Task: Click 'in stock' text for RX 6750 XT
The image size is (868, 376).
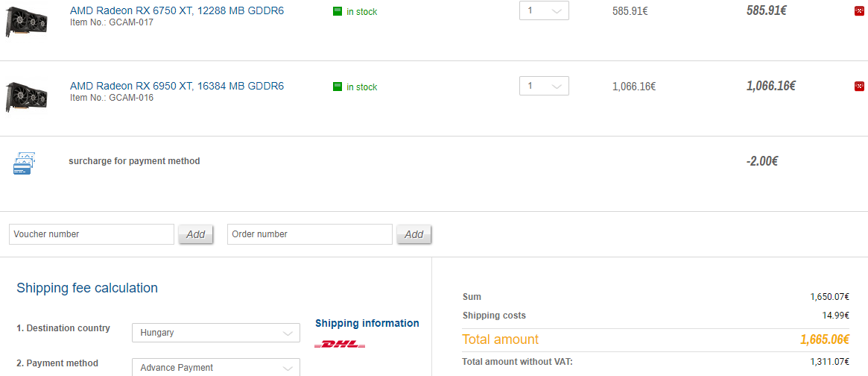Action: click(x=362, y=12)
